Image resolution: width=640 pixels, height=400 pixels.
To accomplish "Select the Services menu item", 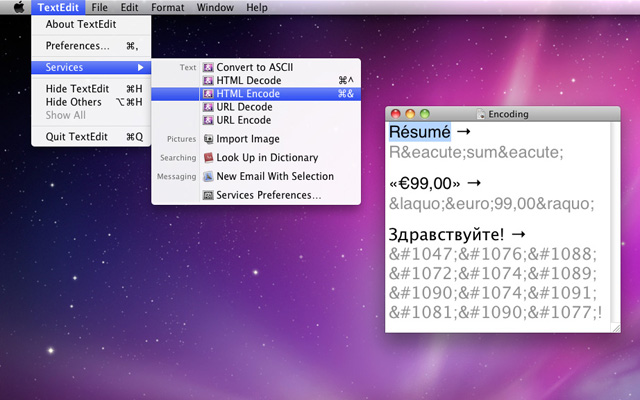I will pos(91,67).
